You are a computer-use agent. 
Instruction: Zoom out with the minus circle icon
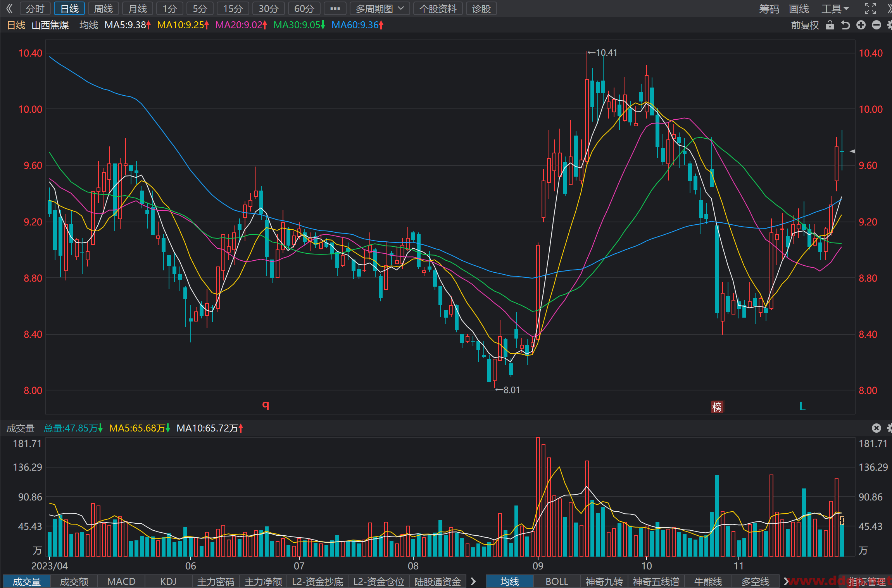876,25
